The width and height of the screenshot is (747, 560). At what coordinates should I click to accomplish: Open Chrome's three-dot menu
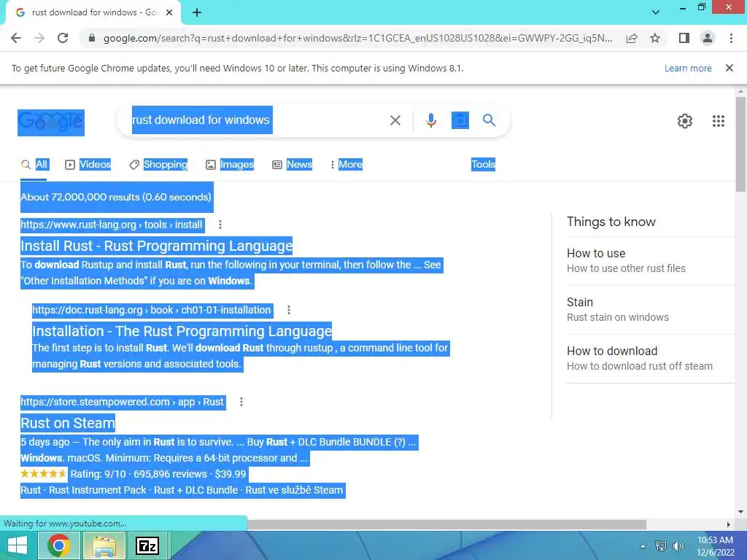point(731,38)
